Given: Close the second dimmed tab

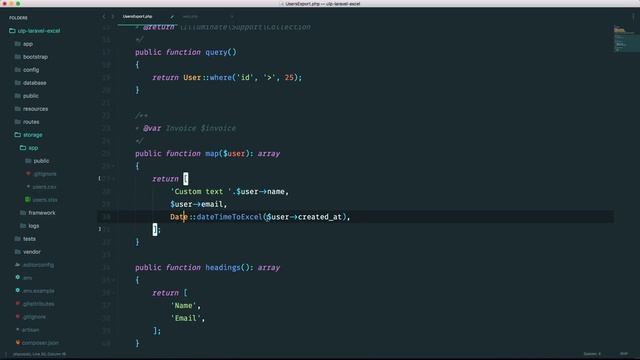Looking at the screenshot, I should pos(232,17).
